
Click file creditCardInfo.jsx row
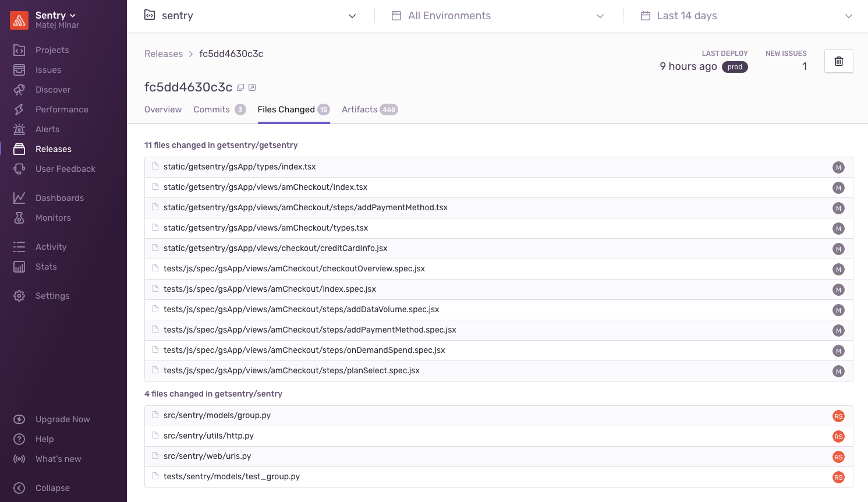pos(498,249)
